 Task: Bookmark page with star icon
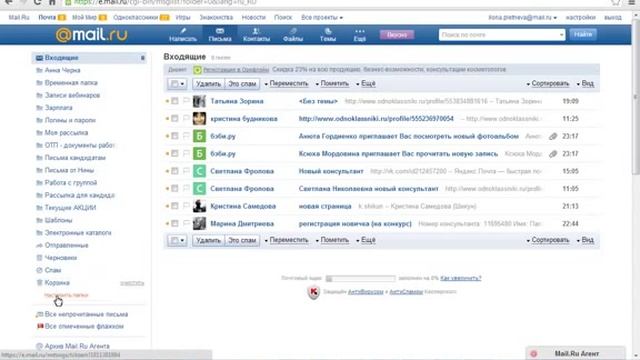coord(616,2)
